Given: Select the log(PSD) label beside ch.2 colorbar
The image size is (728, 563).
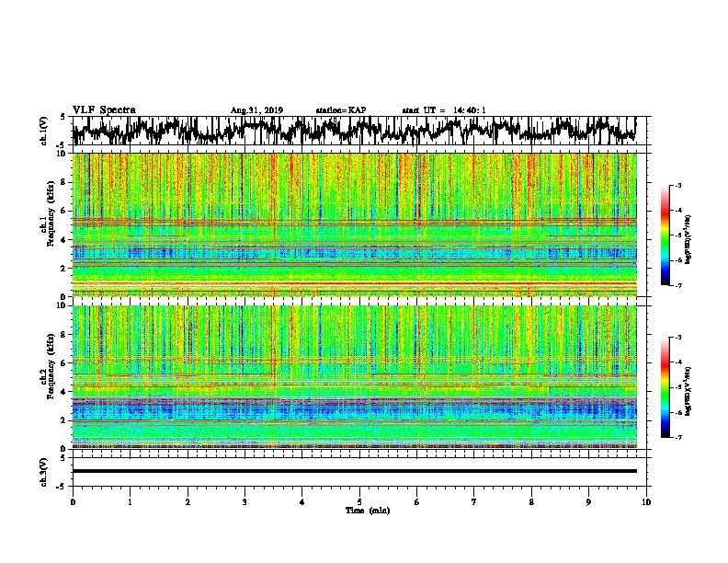Looking at the screenshot, I should click(x=688, y=391).
